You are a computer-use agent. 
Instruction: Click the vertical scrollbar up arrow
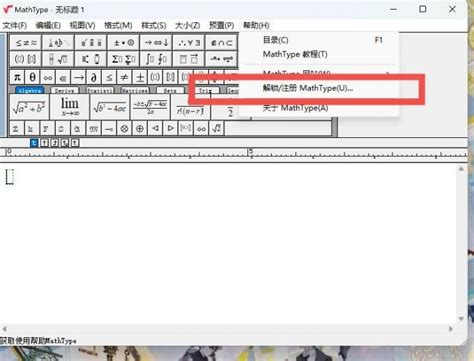(461, 169)
